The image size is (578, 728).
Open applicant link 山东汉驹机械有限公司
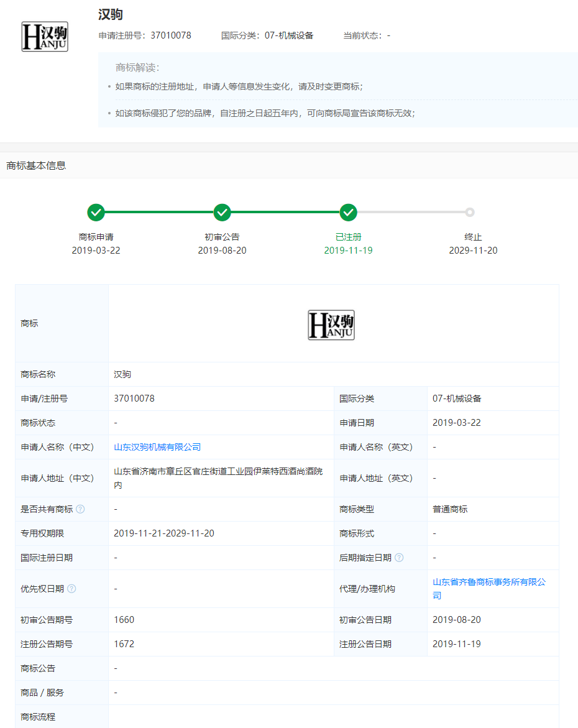[x=157, y=447]
